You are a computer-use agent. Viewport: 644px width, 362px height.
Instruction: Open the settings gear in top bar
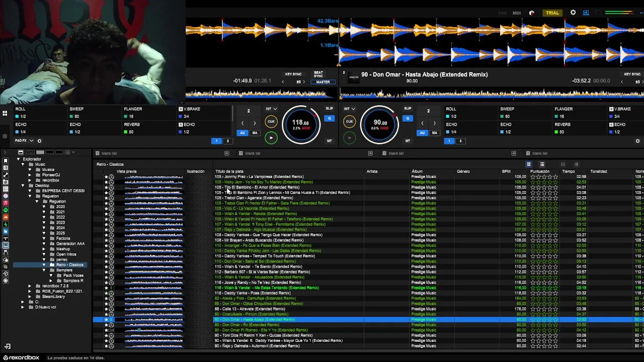coord(573,13)
